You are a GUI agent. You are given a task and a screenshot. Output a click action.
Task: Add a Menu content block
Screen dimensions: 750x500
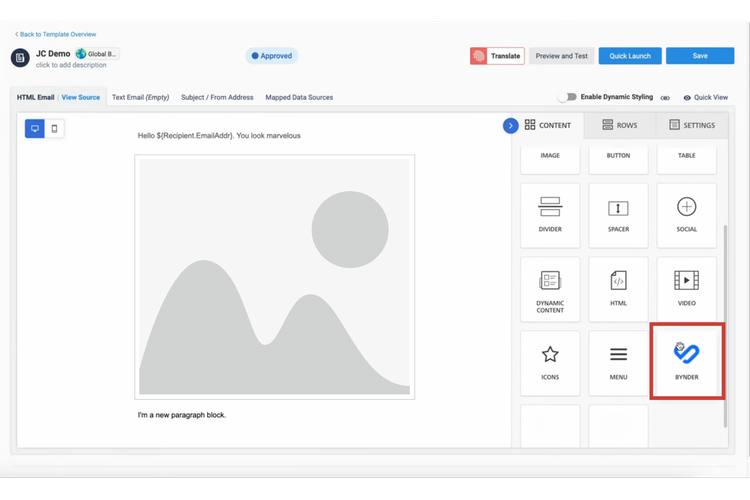coord(618,363)
